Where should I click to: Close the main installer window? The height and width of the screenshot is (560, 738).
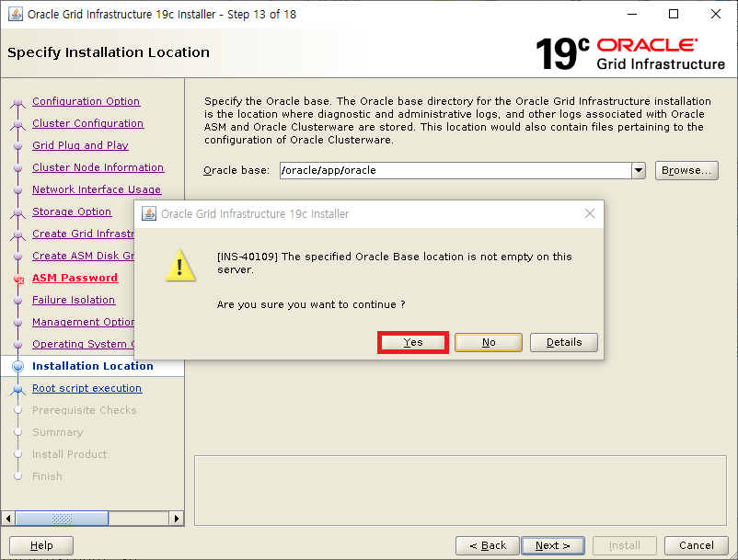715,14
